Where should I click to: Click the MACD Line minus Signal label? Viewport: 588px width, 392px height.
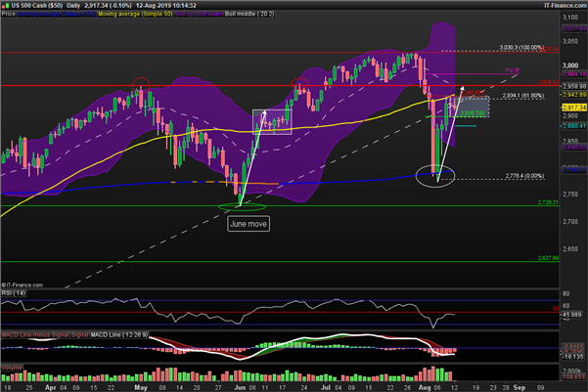click(35, 334)
